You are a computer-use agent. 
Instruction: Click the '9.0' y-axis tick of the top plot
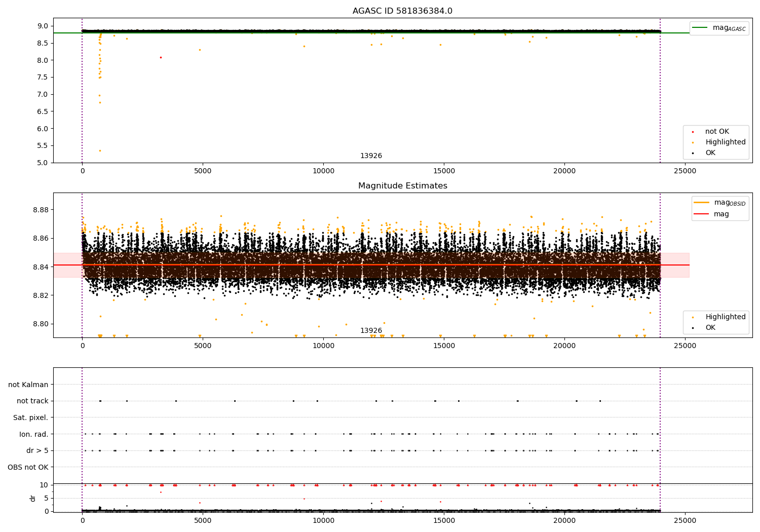point(43,26)
